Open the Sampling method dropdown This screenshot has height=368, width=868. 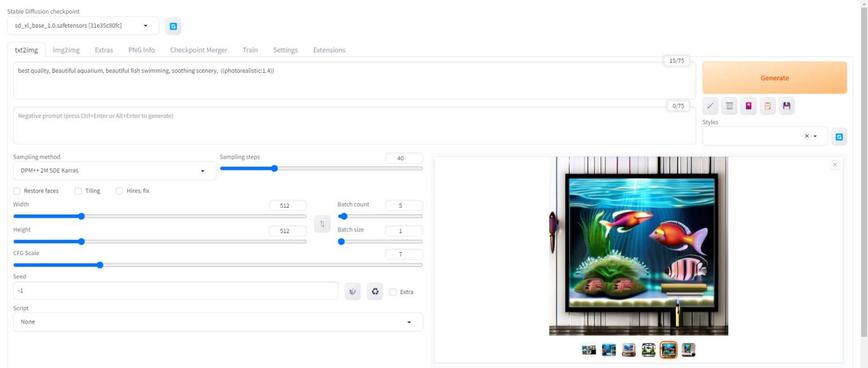click(114, 170)
